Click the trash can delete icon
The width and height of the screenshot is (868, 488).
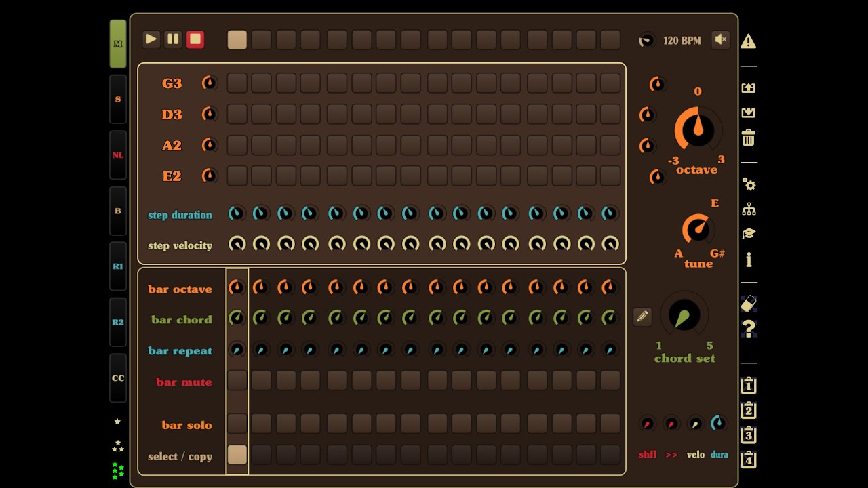(x=749, y=138)
